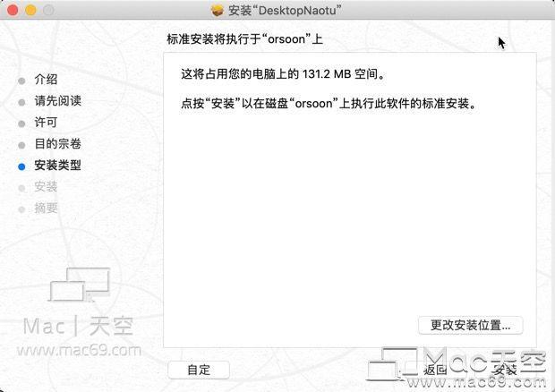Click the package icon in title bar

[x=218, y=11]
